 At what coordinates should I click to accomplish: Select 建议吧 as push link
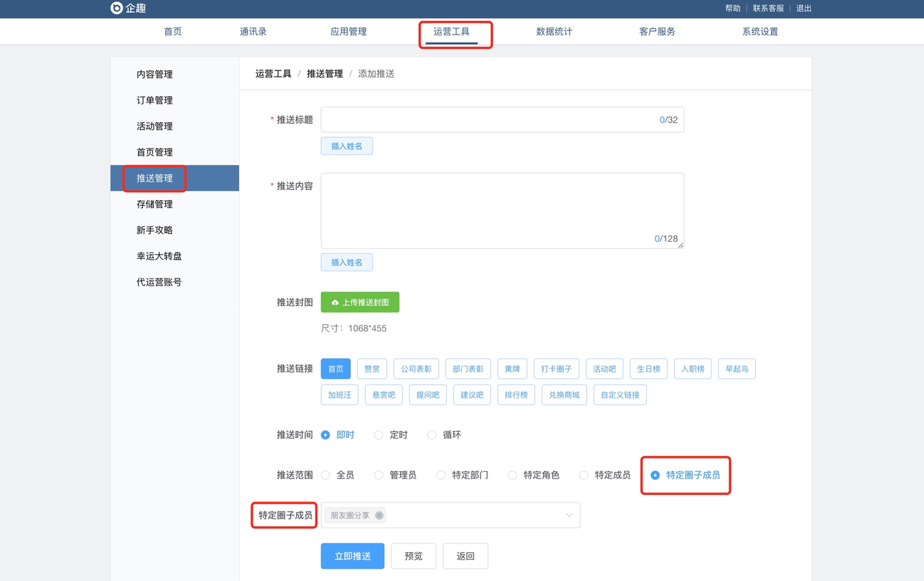coord(472,395)
